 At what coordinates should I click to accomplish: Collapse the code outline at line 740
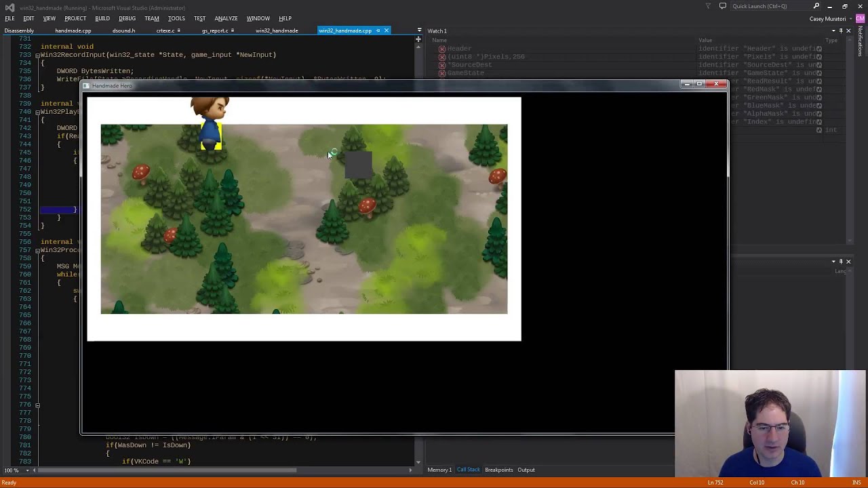(x=37, y=112)
